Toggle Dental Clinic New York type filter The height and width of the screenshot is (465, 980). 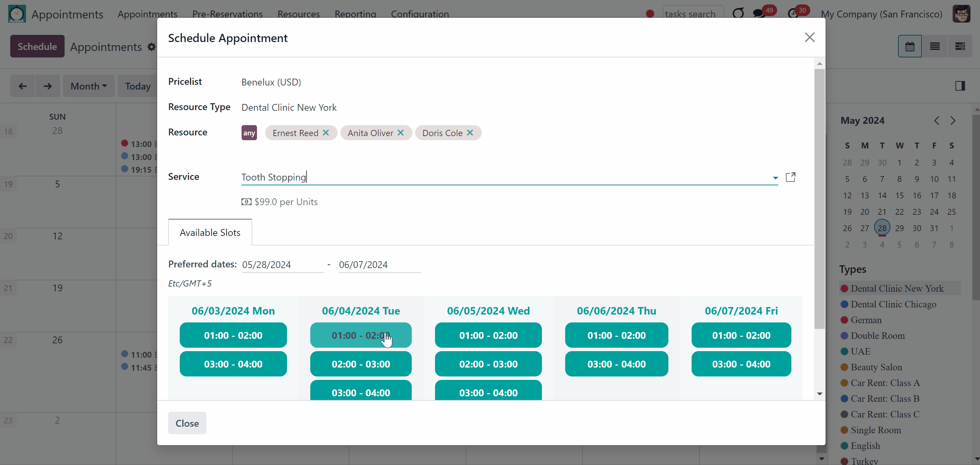point(897,289)
